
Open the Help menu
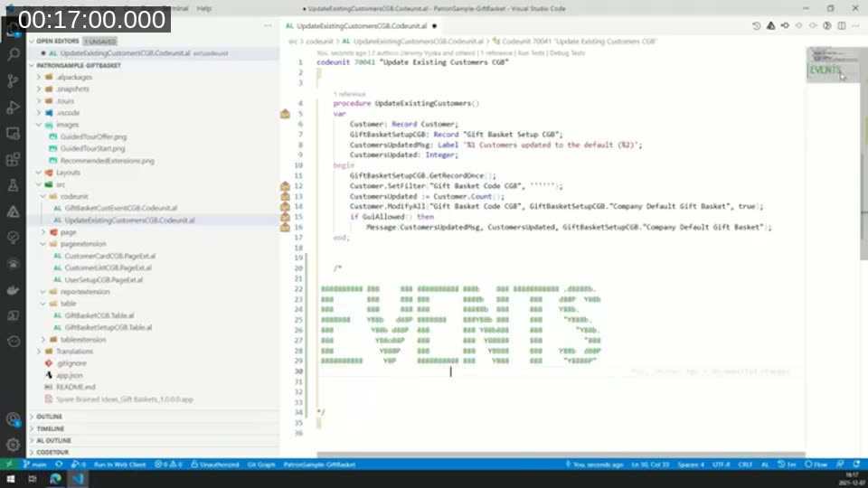(x=204, y=8)
